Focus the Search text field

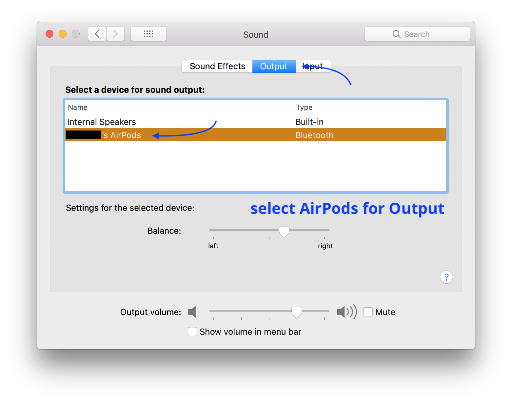417,34
